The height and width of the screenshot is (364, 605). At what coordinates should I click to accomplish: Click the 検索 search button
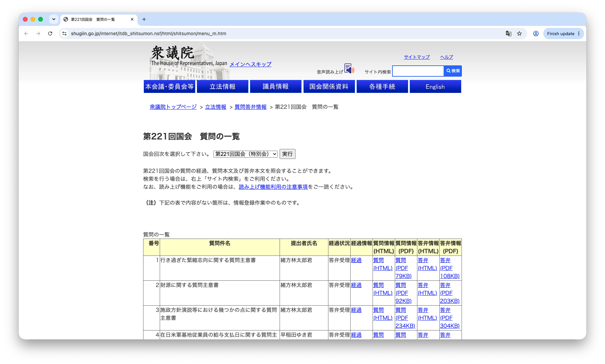pyautogui.click(x=453, y=71)
